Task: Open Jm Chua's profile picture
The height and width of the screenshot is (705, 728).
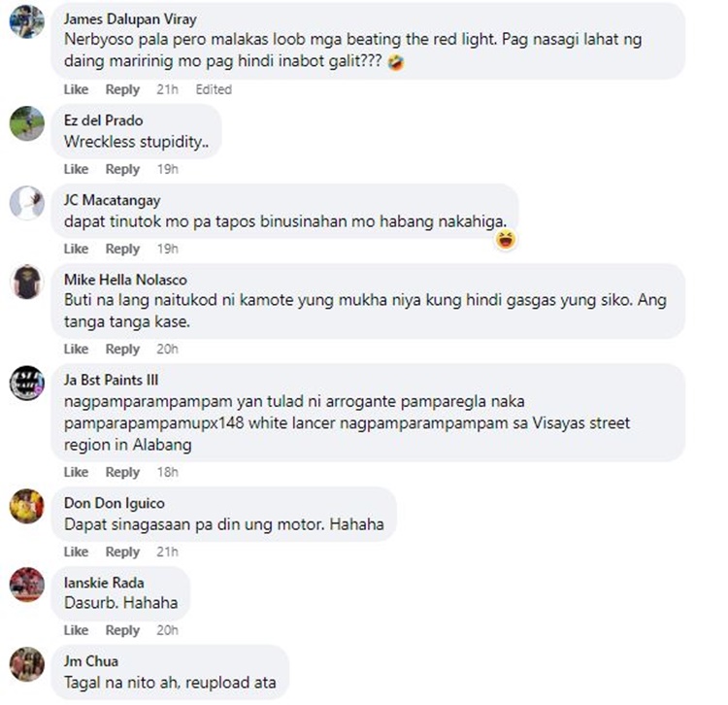Action: coord(27,664)
